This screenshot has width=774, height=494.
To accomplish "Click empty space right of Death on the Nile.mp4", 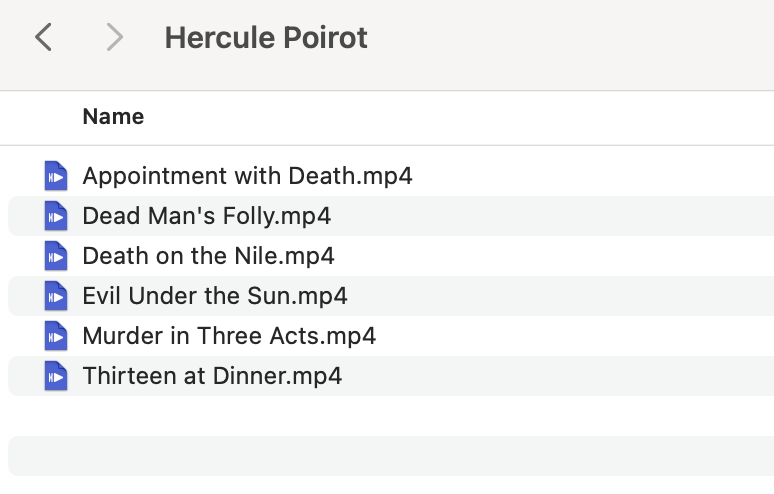I will 550,256.
